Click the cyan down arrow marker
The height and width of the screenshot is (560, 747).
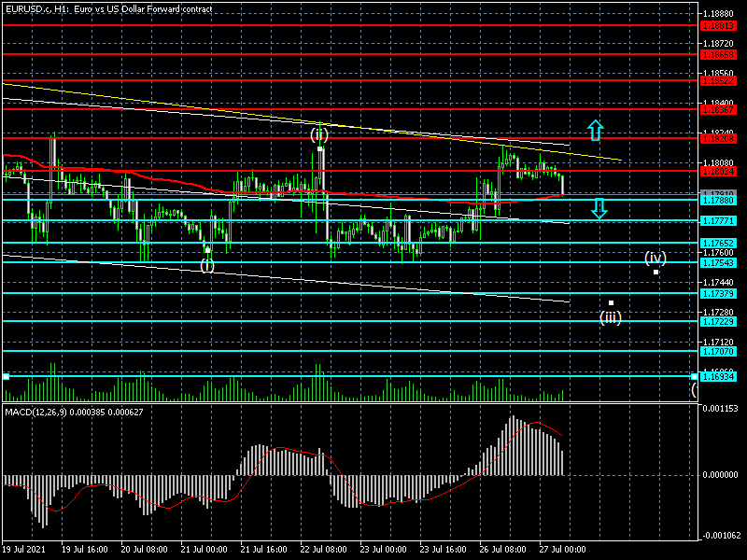point(599,208)
